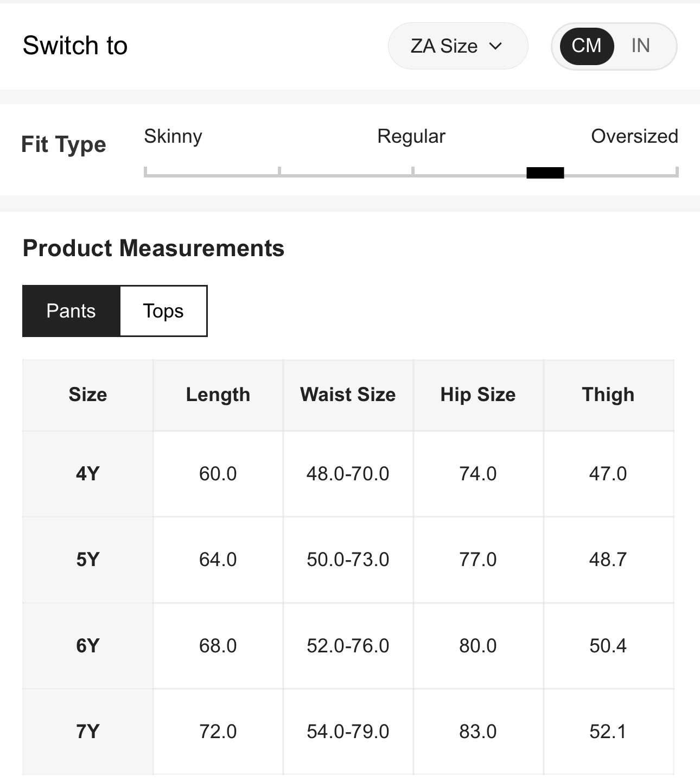Image resolution: width=700 pixels, height=781 pixels.
Task: Switch units to IN
Action: (x=640, y=46)
